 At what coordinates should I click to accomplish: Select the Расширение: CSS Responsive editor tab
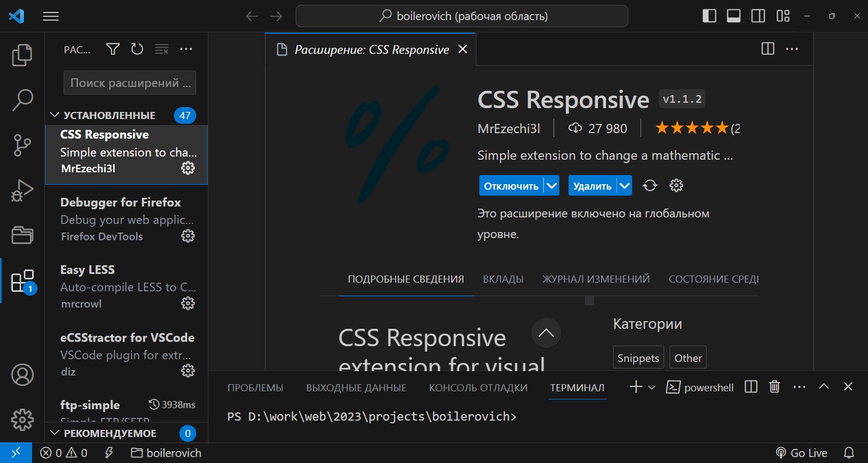[371, 49]
